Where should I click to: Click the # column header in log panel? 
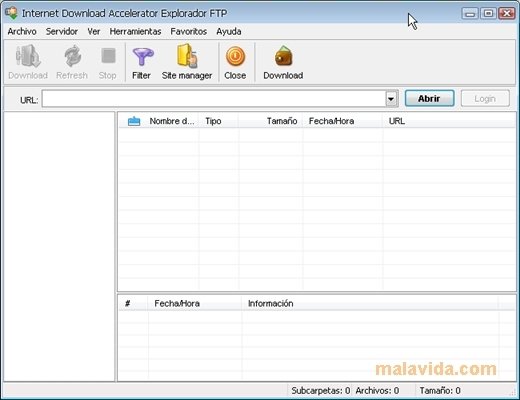point(133,303)
